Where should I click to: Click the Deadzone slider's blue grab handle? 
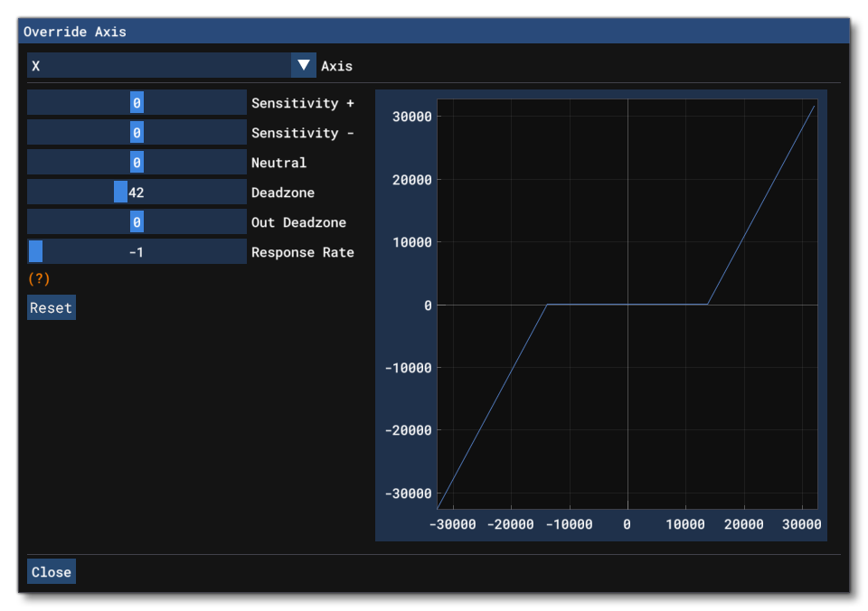pos(120,193)
